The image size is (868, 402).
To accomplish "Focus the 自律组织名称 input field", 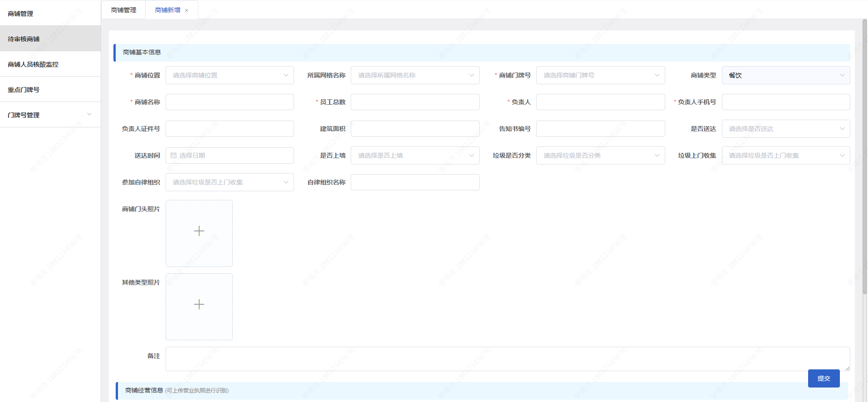I will [415, 182].
